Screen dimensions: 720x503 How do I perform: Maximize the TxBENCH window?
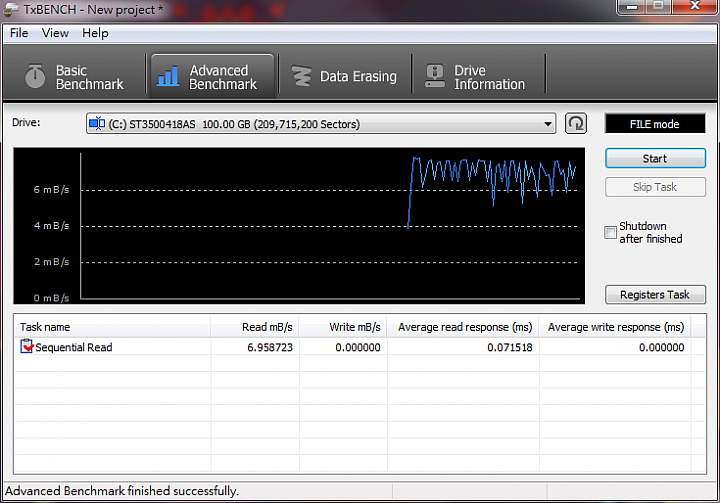(658, 6)
